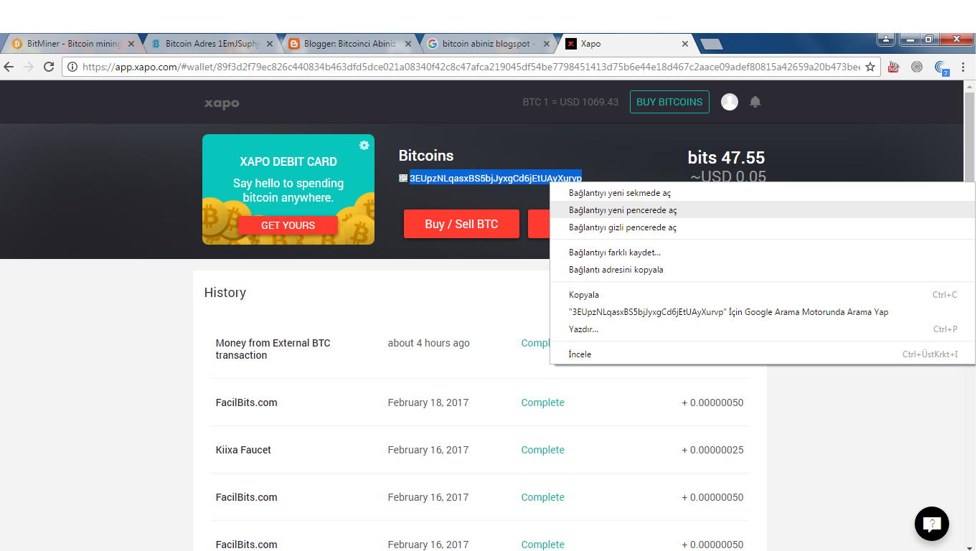Click Buy / Sell BTC button
The image size is (980, 551).
pos(461,224)
